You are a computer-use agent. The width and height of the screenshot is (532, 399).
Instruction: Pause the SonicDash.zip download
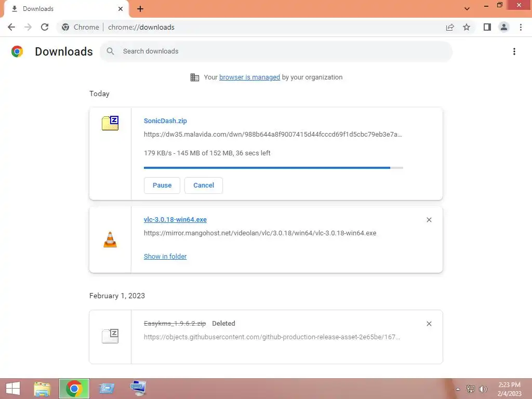coord(162,185)
